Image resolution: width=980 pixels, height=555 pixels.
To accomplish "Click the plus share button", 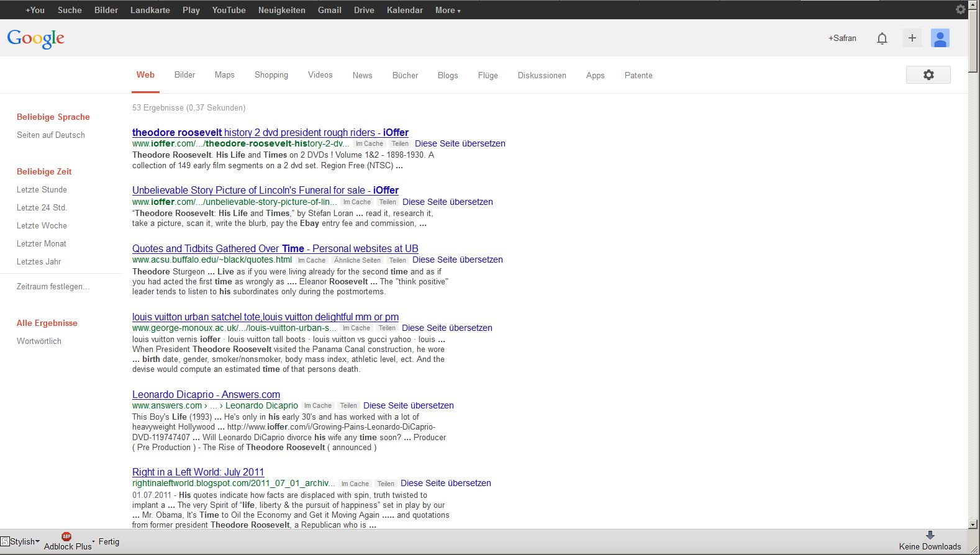I will 912,38.
